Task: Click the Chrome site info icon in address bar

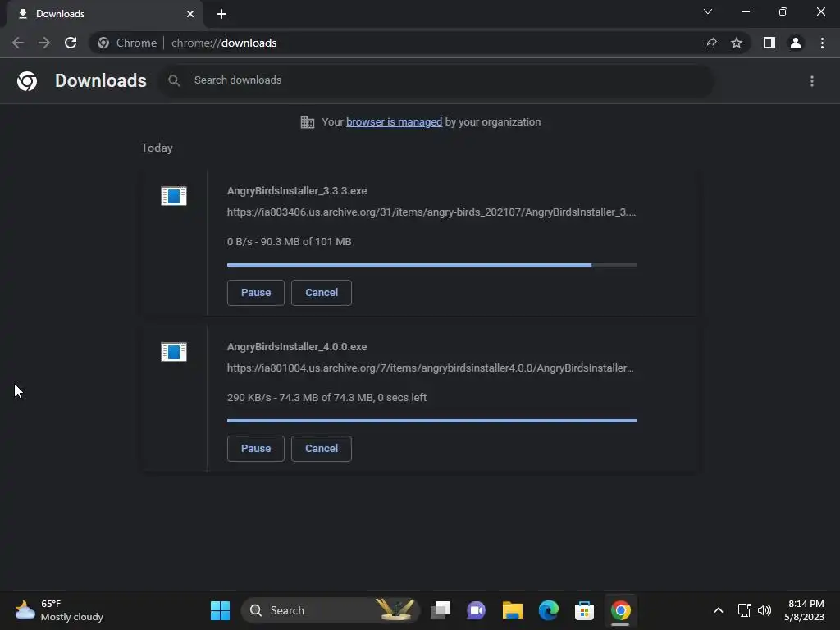Action: point(103,43)
